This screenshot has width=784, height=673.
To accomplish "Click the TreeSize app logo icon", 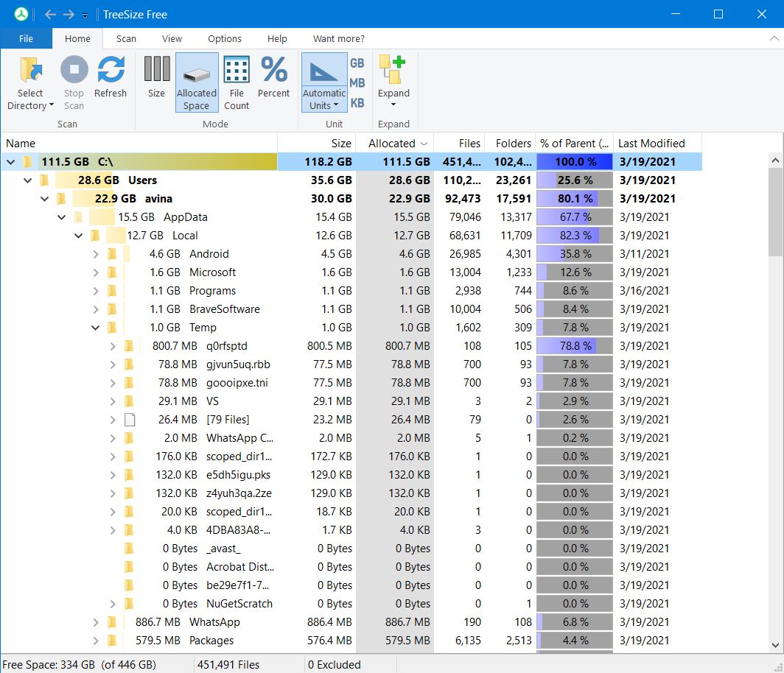I will coord(21,14).
